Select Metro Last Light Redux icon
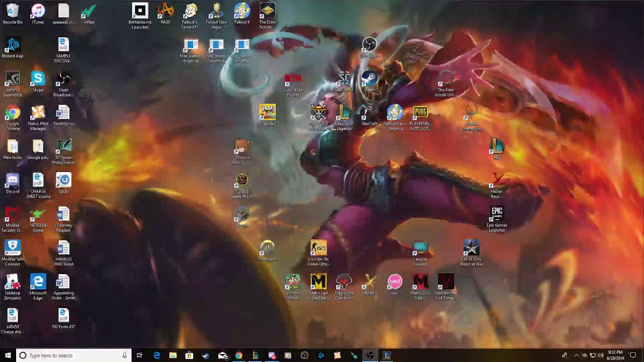This screenshot has width=644, height=362. (318, 287)
